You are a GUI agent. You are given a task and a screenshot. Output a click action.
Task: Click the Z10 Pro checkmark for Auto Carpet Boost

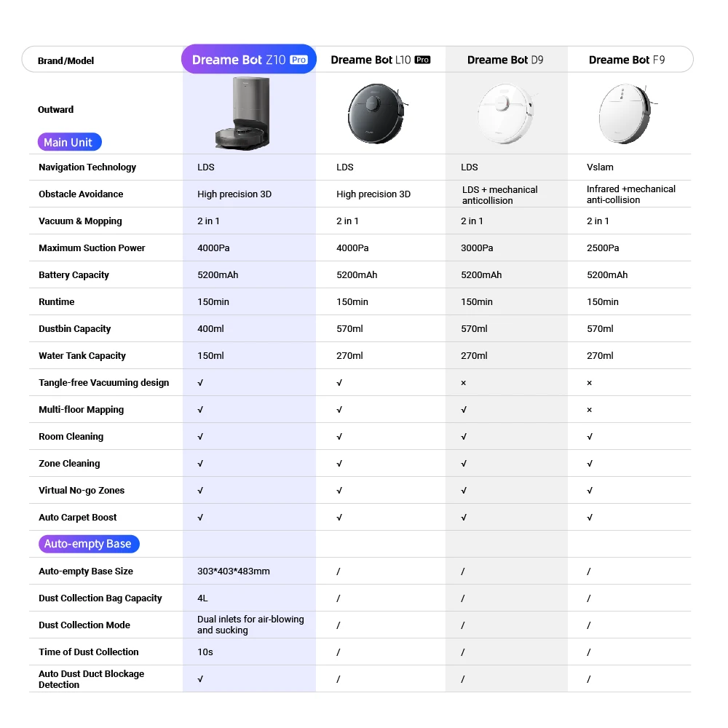pyautogui.click(x=201, y=518)
